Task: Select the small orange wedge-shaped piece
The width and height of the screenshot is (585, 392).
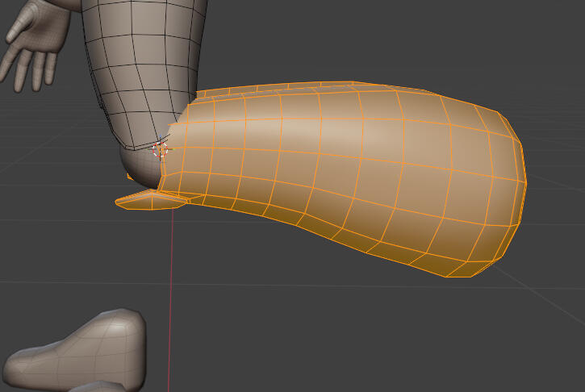Action: 151,200
